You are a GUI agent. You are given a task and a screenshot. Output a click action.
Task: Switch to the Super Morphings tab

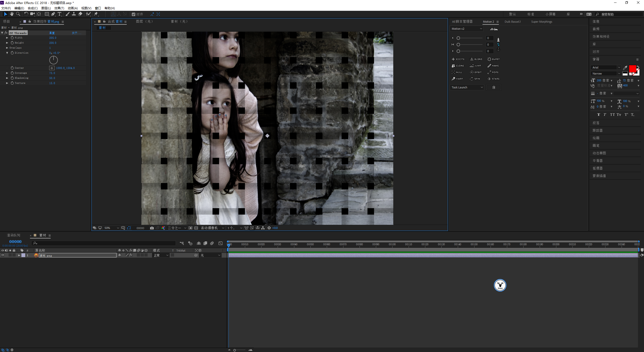[541, 22]
